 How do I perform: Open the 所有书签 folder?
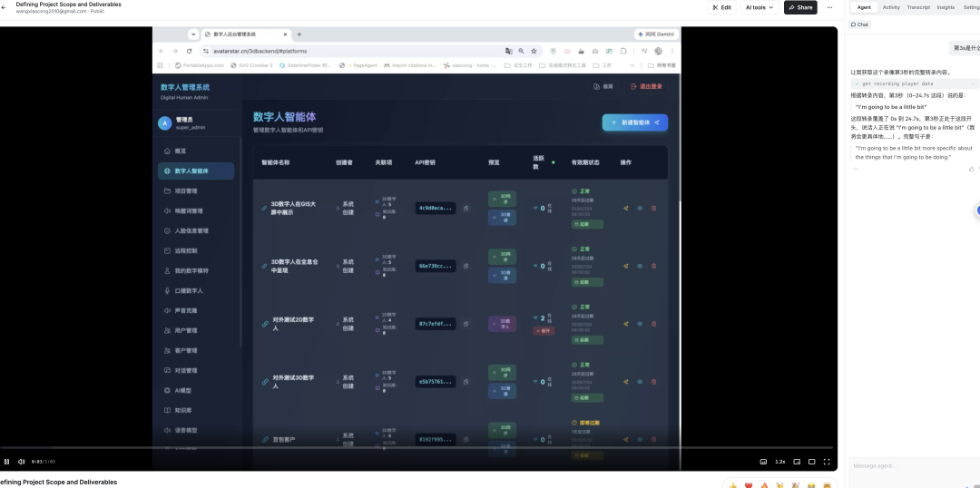(661, 65)
